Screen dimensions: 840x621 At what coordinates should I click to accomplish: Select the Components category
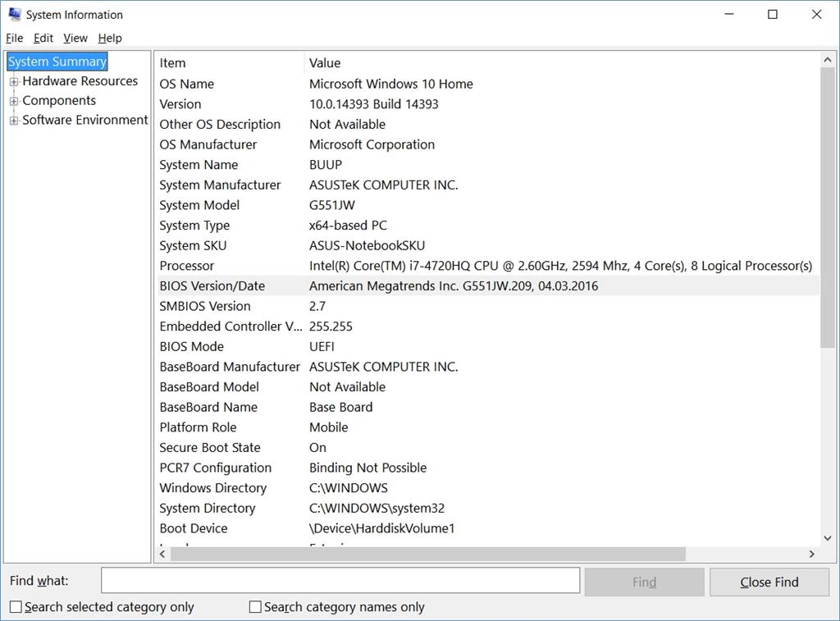(x=59, y=100)
